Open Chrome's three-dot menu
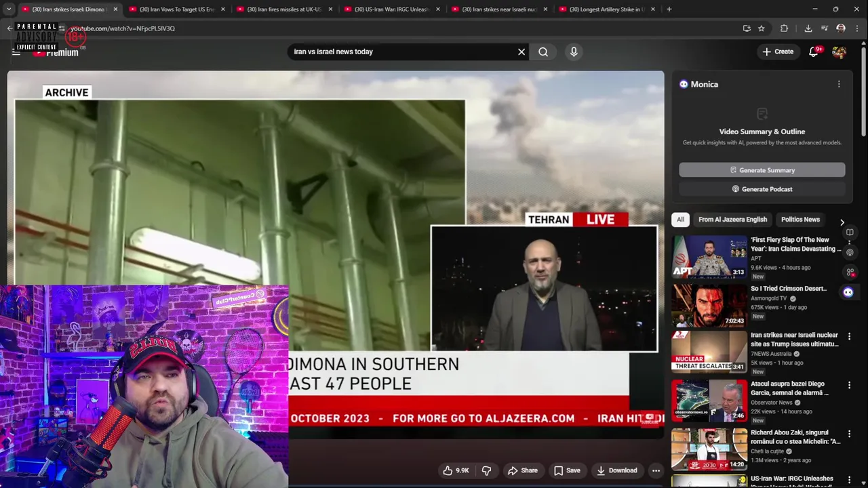The image size is (868, 488). click(857, 28)
